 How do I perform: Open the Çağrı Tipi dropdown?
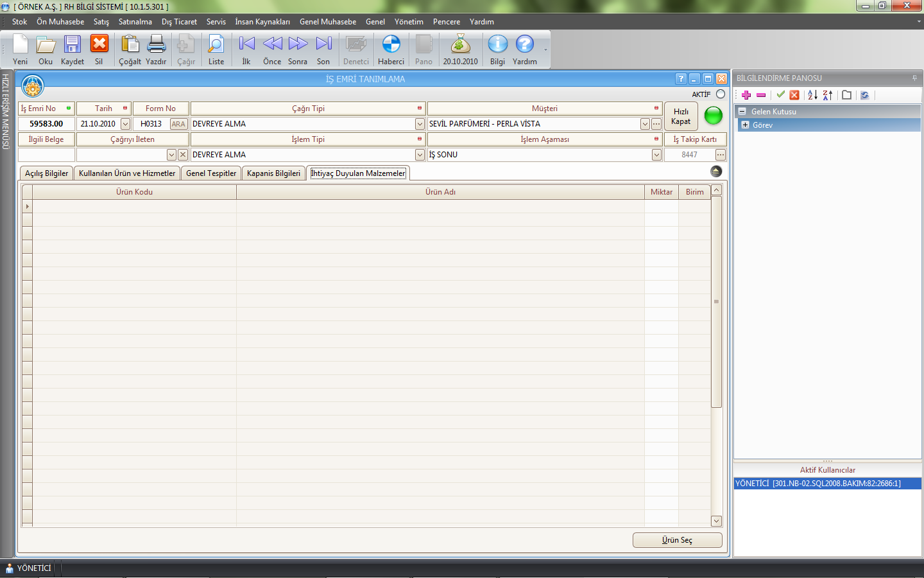[x=420, y=124]
